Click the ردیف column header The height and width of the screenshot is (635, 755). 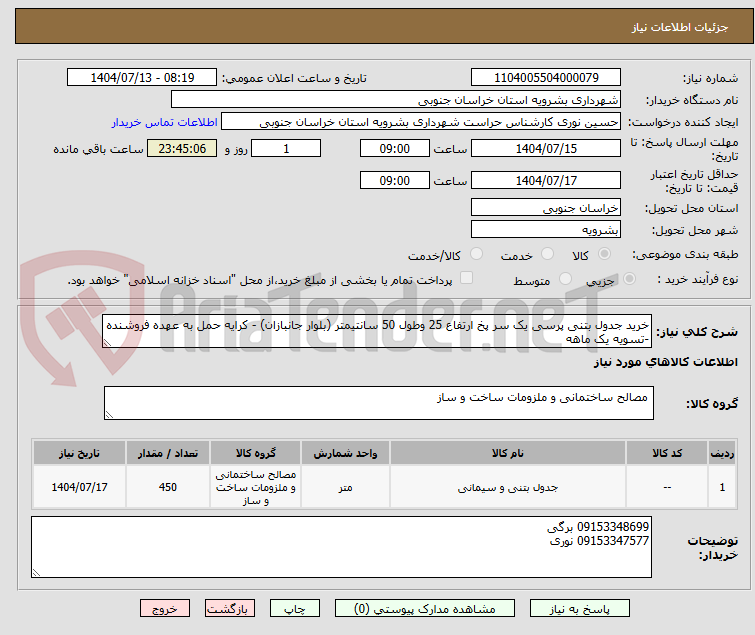[722, 453]
